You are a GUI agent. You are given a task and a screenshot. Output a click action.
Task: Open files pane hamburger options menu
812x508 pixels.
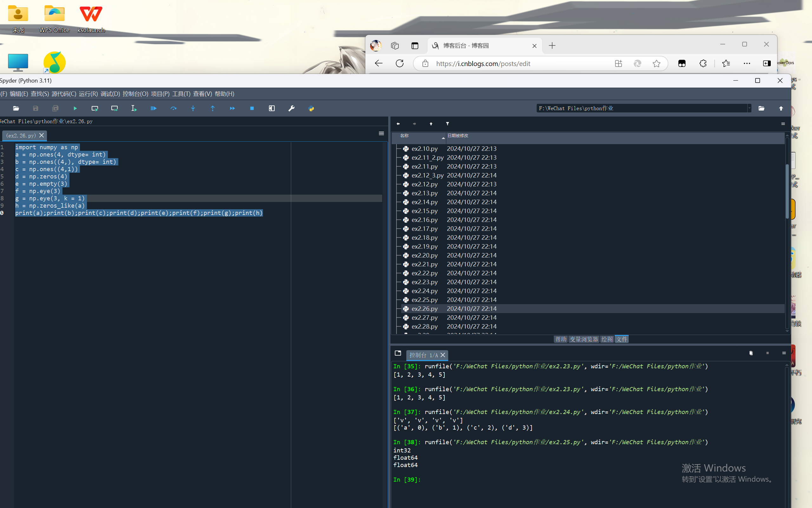click(x=783, y=124)
